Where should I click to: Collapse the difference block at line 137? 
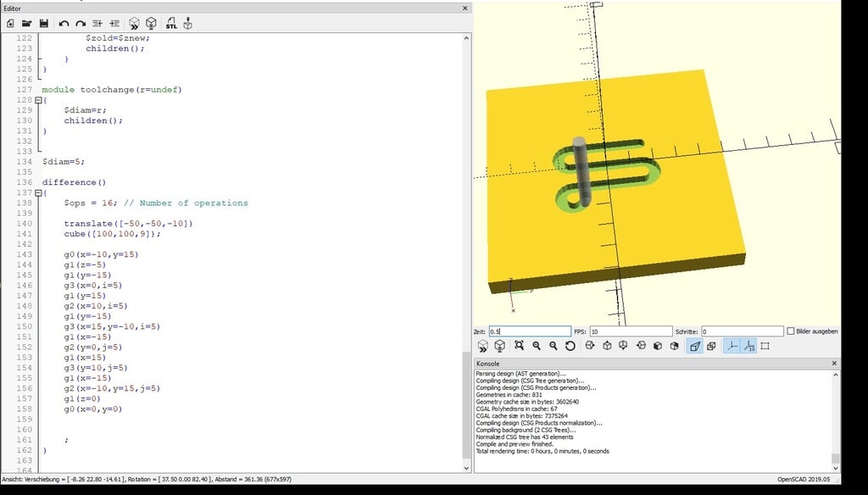point(37,192)
